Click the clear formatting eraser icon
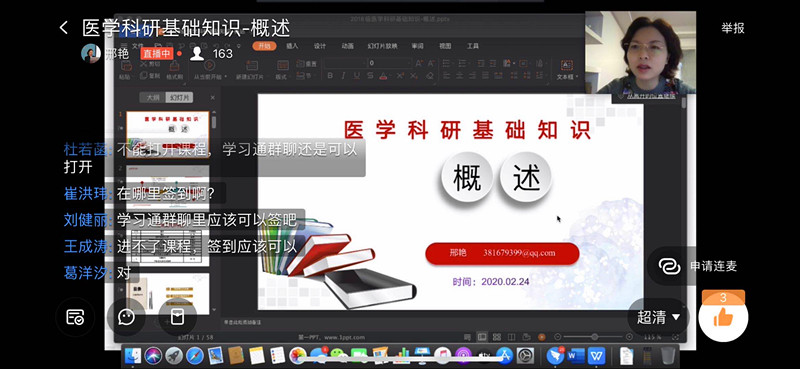800x369 pixels. coord(430,76)
